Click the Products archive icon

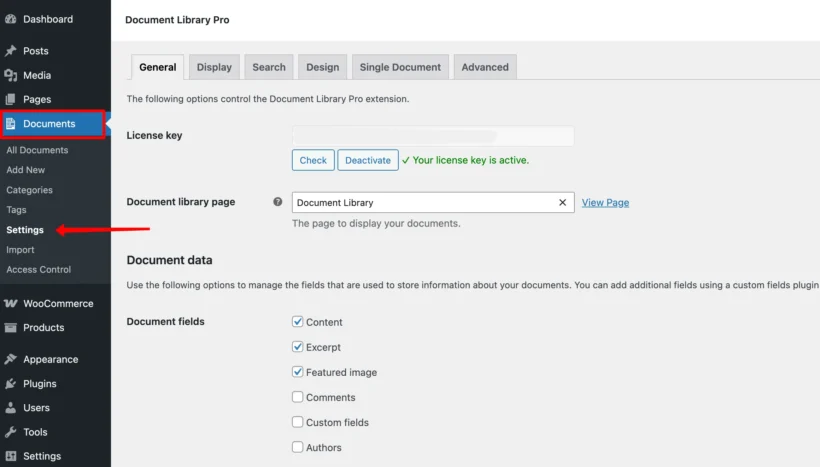tap(10, 328)
